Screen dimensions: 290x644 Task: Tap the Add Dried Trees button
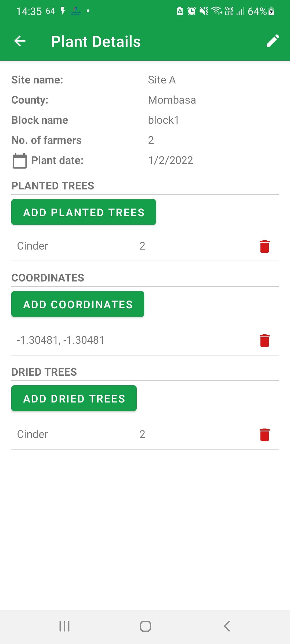74,398
